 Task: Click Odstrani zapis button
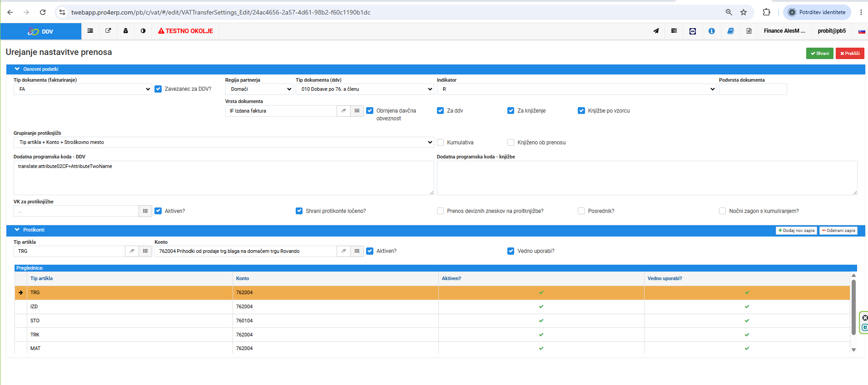tap(838, 231)
